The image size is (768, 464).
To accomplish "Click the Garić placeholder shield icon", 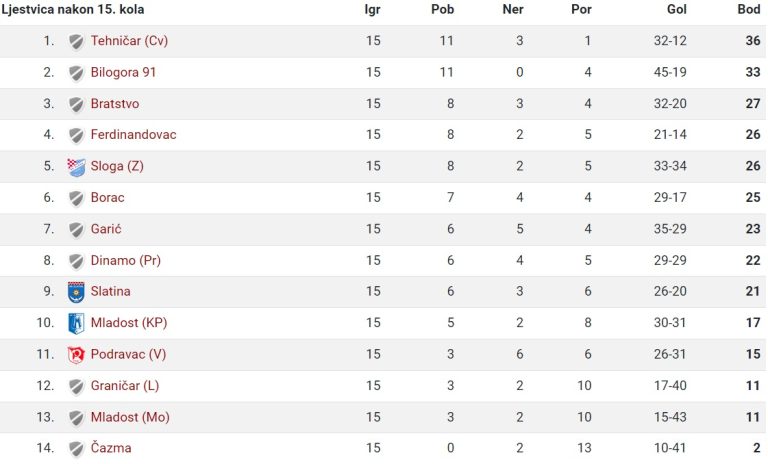I will point(76,229).
